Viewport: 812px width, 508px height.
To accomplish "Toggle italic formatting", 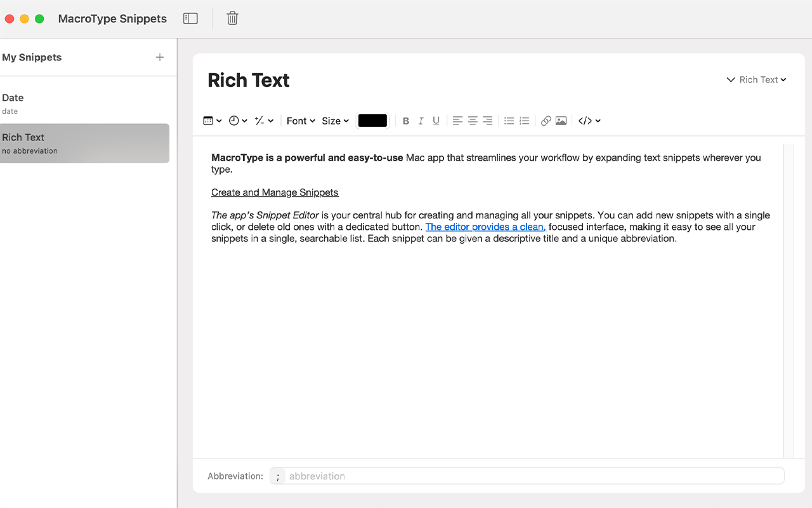I will coord(421,121).
